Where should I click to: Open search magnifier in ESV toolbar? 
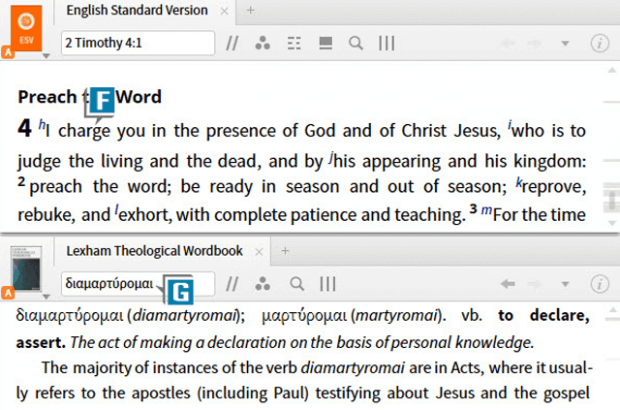point(356,43)
